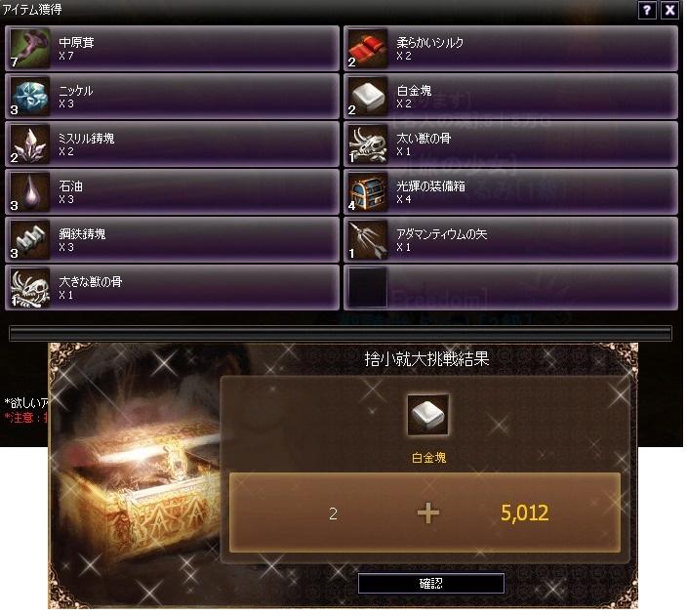Click the 白金塊 result icon in challenge panel

427,415
